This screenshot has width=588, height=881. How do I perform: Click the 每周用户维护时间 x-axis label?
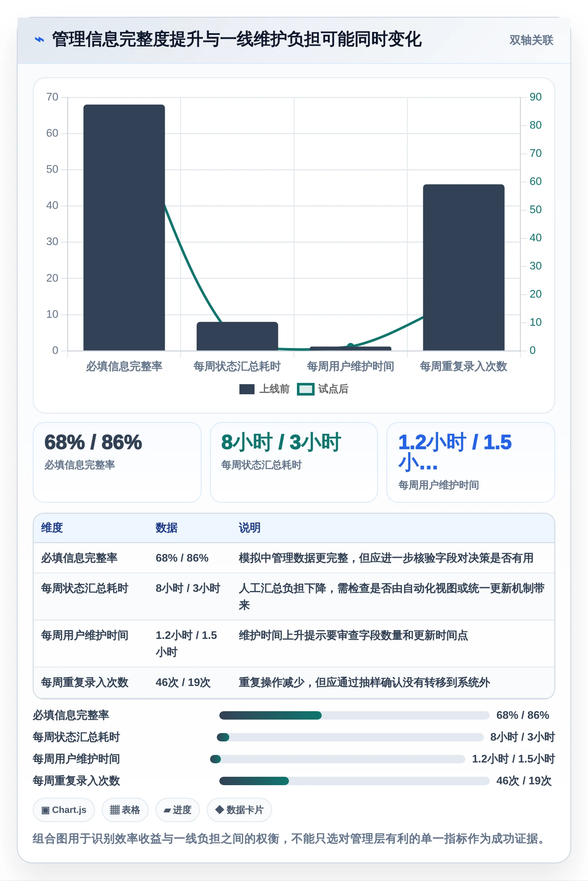pyautogui.click(x=350, y=367)
